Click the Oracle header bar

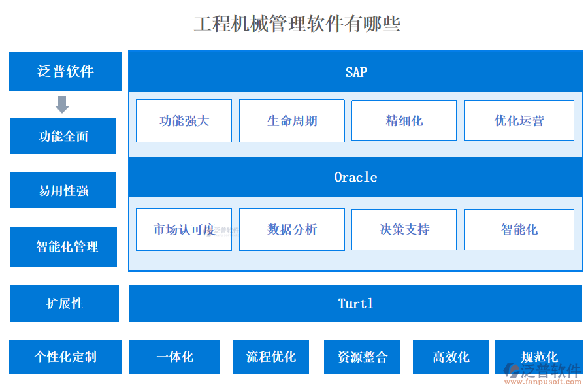coord(355,177)
